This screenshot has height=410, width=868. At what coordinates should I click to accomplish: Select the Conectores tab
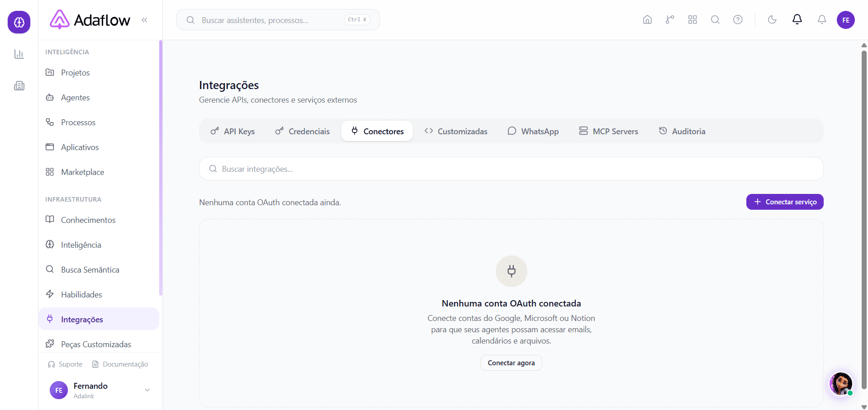tap(377, 131)
